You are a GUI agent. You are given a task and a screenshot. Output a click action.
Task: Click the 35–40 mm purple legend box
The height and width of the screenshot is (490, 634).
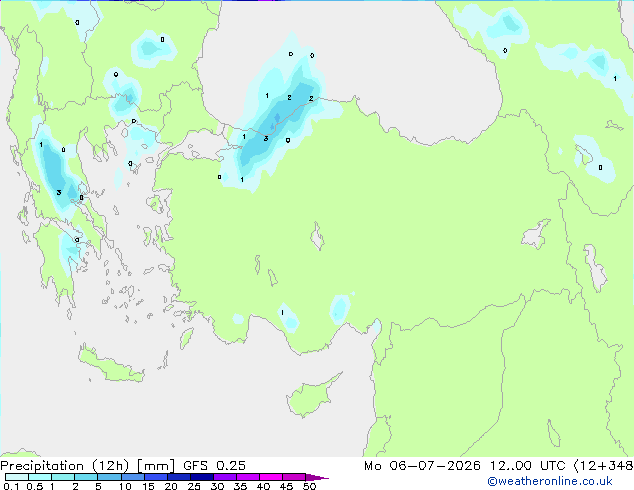point(247,477)
